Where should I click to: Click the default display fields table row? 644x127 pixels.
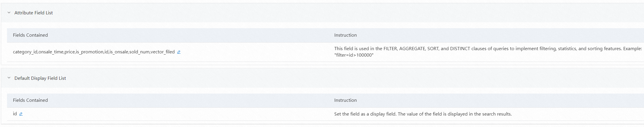175,114
